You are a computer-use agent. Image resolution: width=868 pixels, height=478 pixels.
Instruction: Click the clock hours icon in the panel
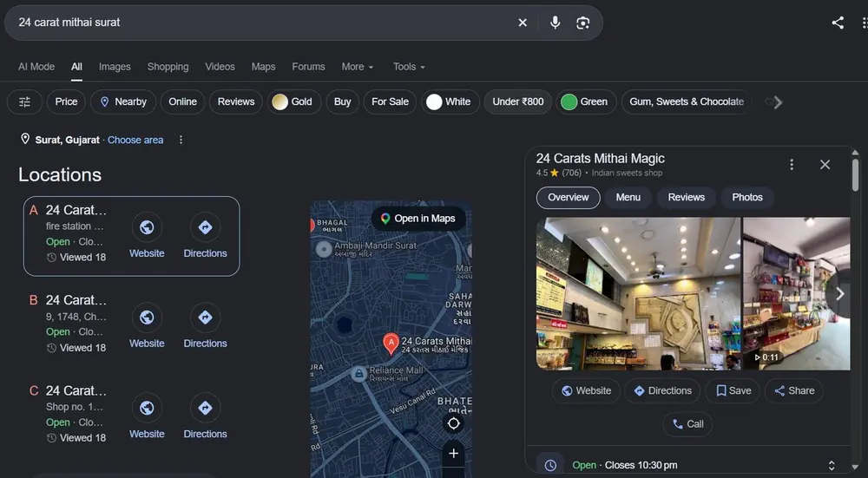click(x=550, y=465)
